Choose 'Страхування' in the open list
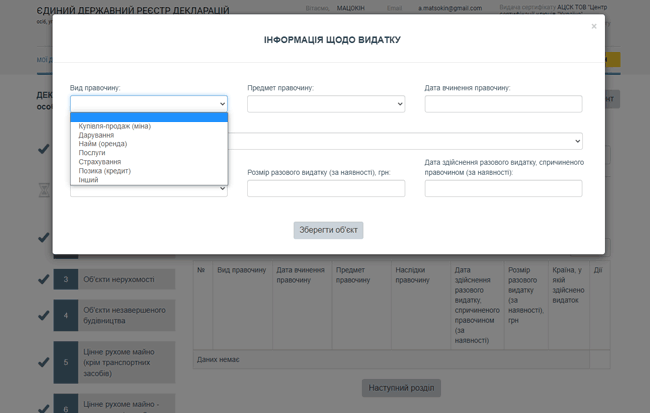This screenshot has height=413, width=650. pyautogui.click(x=99, y=162)
